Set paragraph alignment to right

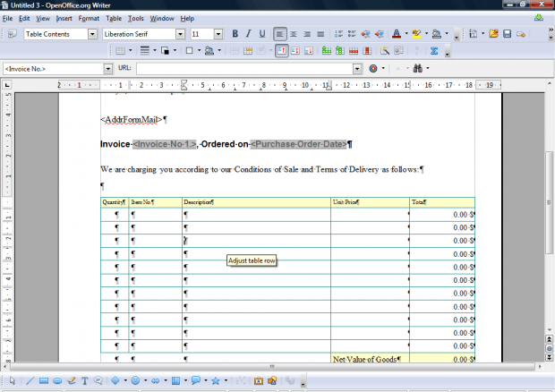(x=307, y=34)
